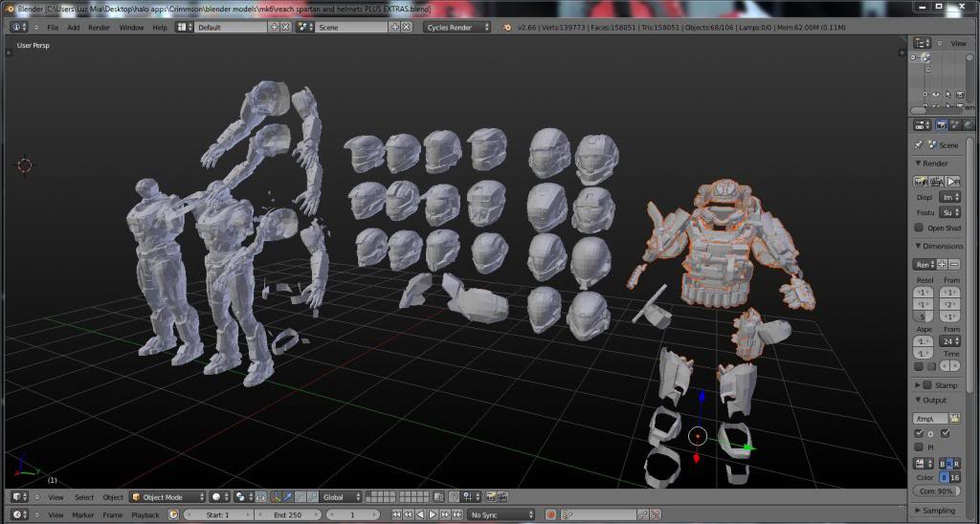Screen dimensions: 980x524
Task: Open the screen layout browse icon
Action: [184, 28]
